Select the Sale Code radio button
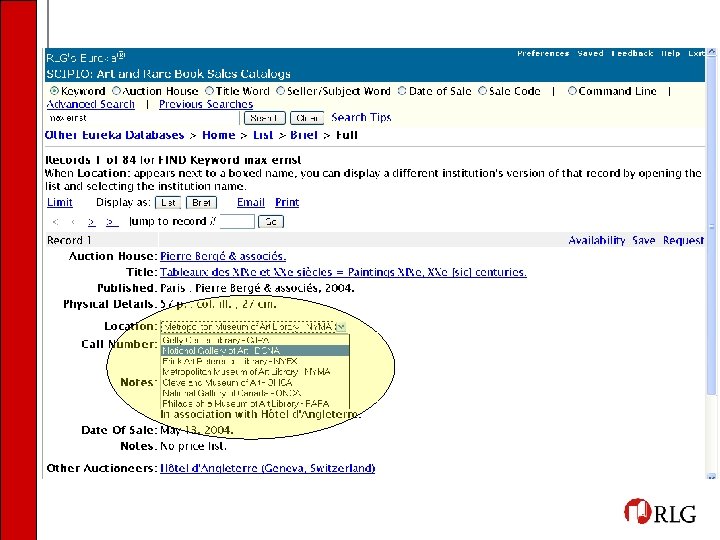The height and width of the screenshot is (540, 720). (483, 91)
